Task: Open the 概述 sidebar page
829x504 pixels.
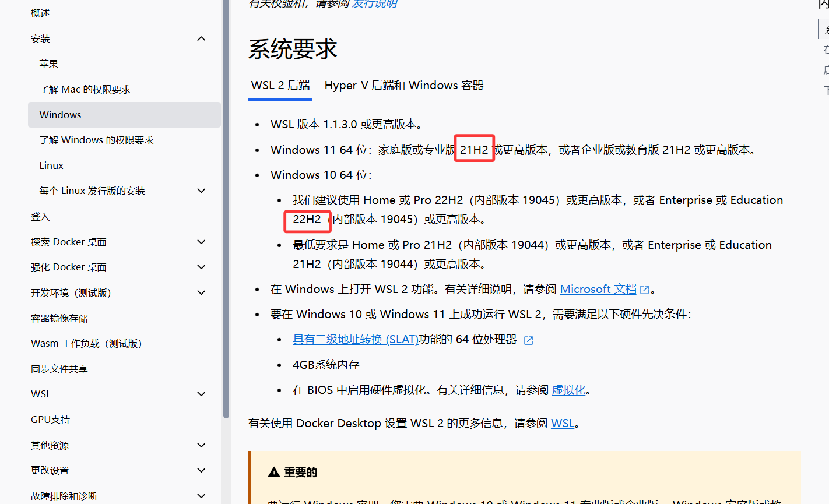Action: pyautogui.click(x=40, y=13)
